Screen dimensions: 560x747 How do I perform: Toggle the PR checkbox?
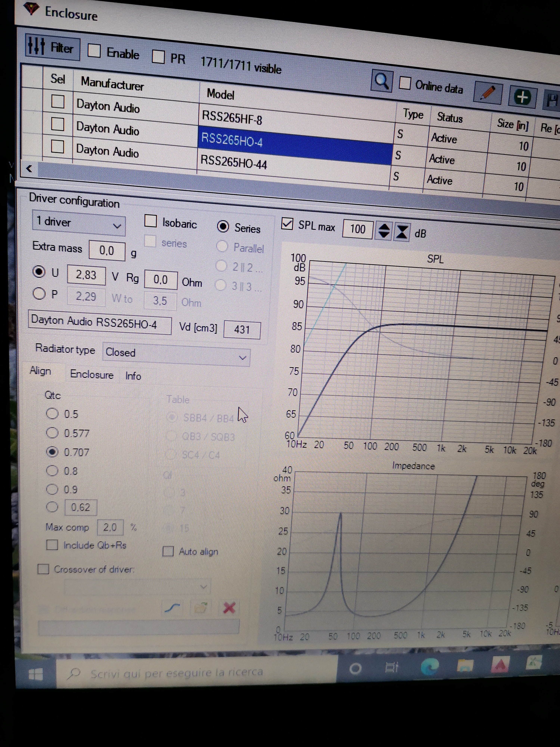click(158, 57)
